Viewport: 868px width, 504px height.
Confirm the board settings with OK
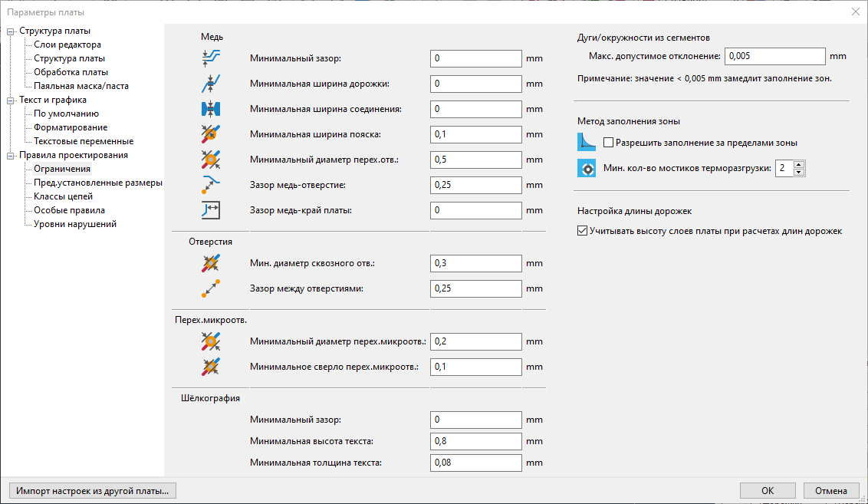[x=768, y=491]
